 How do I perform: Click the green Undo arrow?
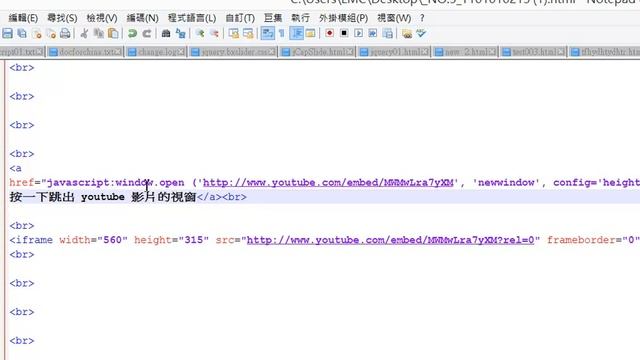coord(132,33)
